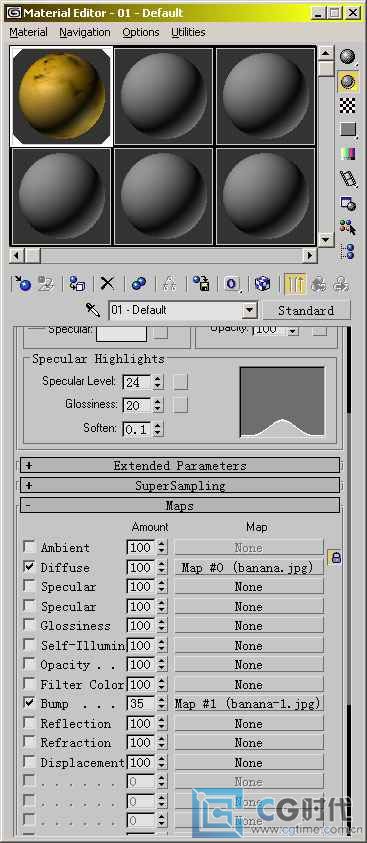Click the Displacement row None map button

coord(249,763)
